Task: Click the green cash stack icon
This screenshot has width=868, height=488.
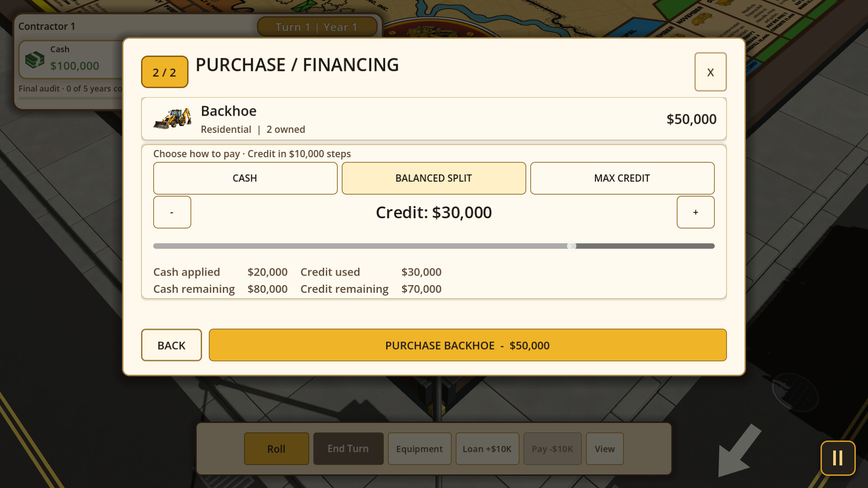Action: tap(35, 59)
